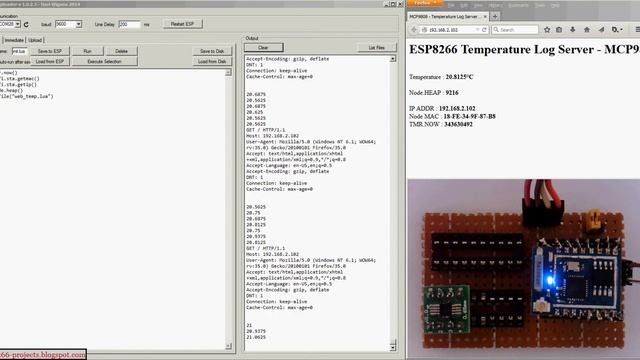640x360 pixels.
Task: Click the IP ADDR value 192.168.2.102
Action: click(x=457, y=109)
